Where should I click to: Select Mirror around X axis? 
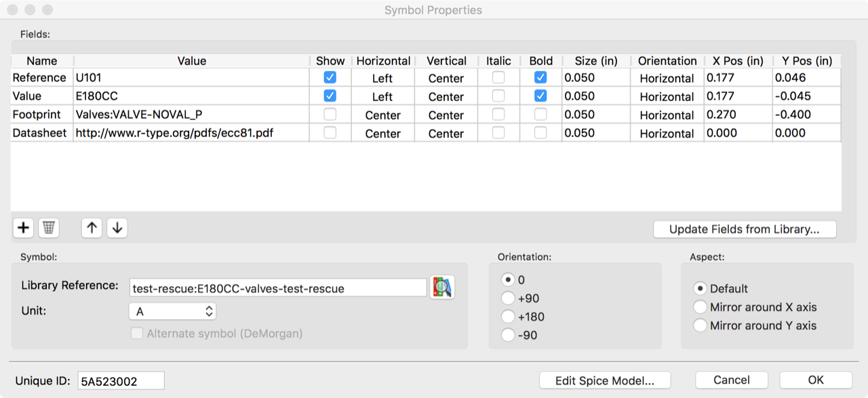click(701, 307)
